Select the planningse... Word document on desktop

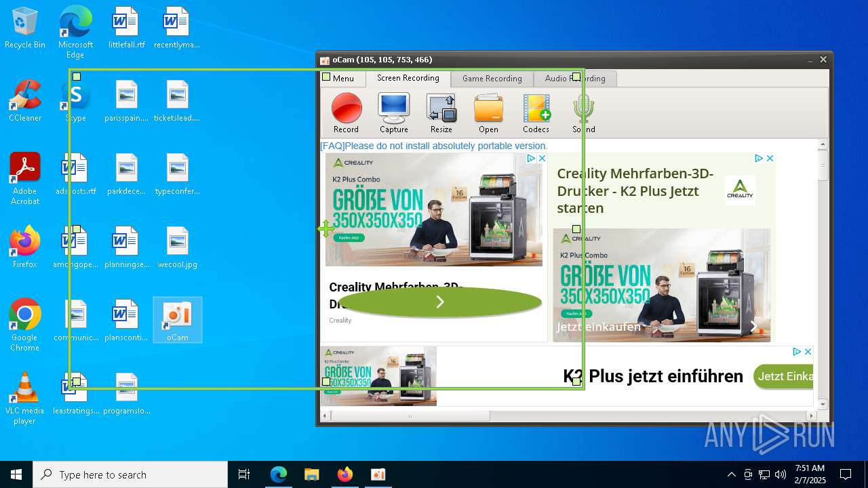point(126,247)
